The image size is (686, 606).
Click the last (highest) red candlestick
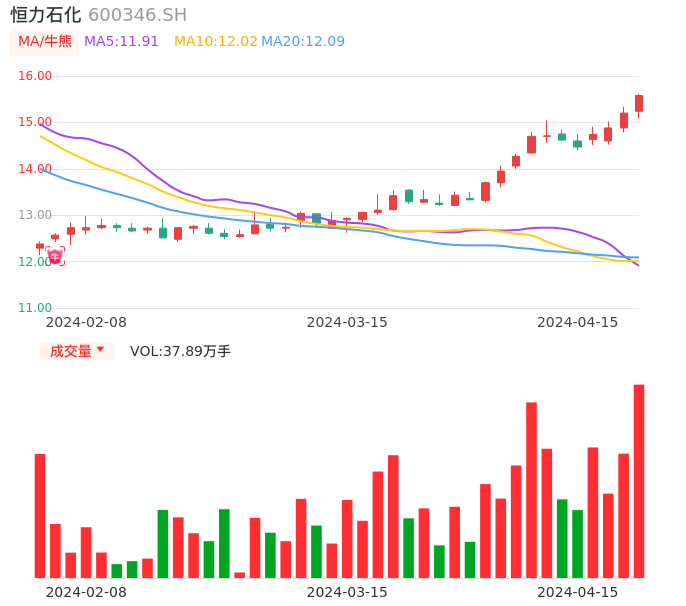click(639, 104)
